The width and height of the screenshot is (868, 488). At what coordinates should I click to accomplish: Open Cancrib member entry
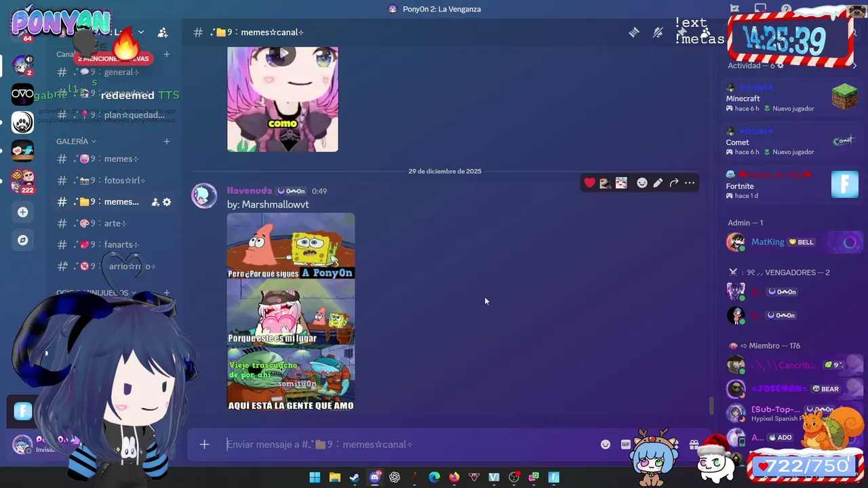(x=792, y=365)
